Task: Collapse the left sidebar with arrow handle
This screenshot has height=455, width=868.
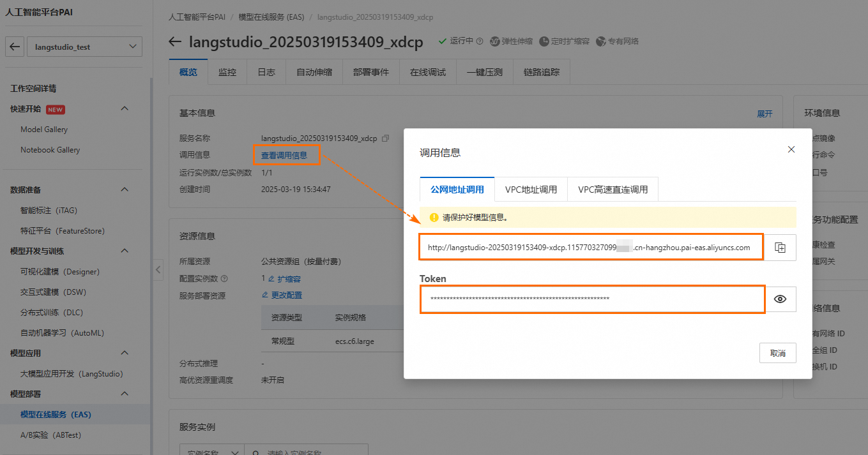Action: pyautogui.click(x=158, y=269)
